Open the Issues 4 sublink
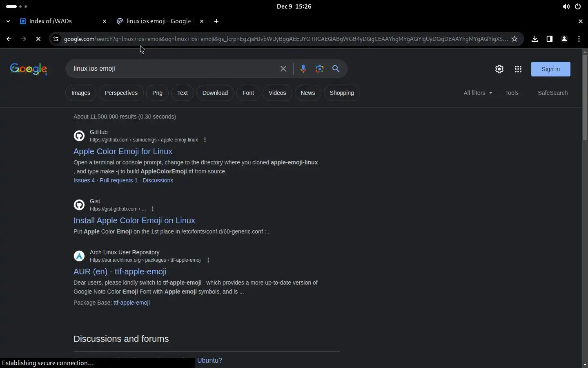The height and width of the screenshot is (368, 588). [x=84, y=180]
